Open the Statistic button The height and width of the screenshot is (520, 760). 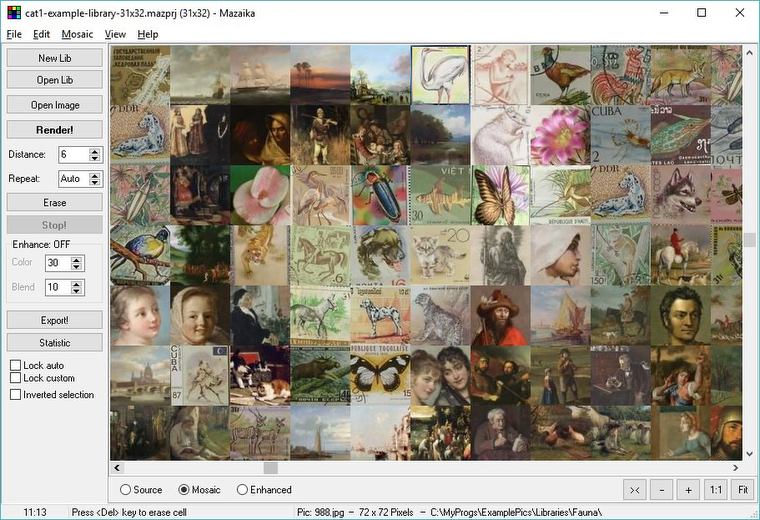[55, 343]
